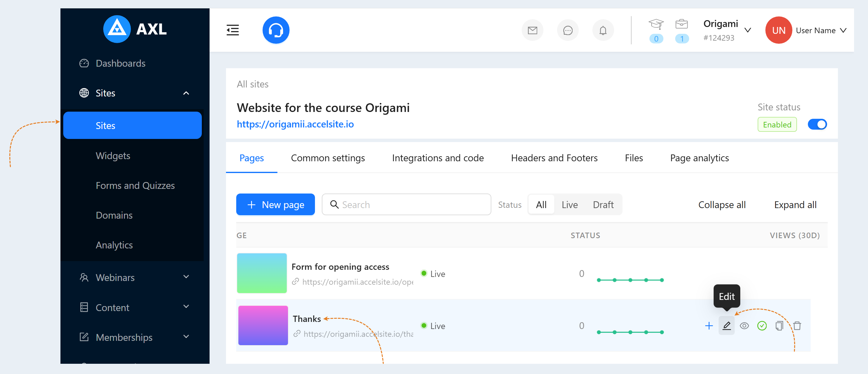The image size is (868, 374).
Task: Click the Thanks page purple thumbnail
Action: coord(263,325)
